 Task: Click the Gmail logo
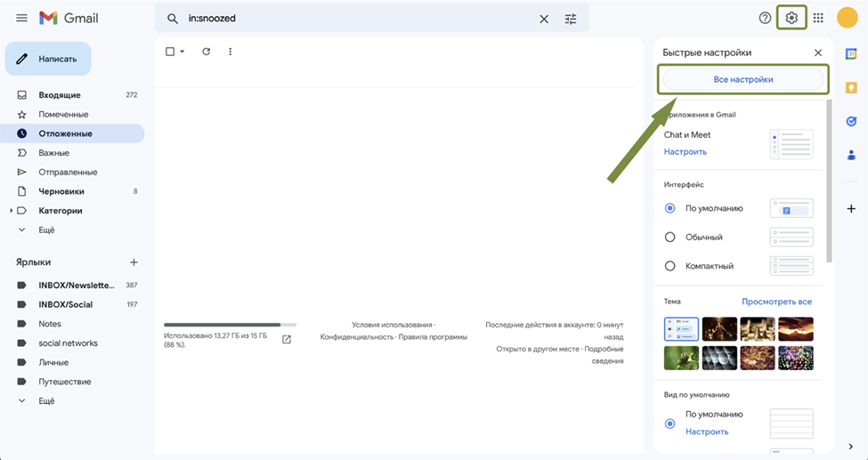tap(69, 19)
